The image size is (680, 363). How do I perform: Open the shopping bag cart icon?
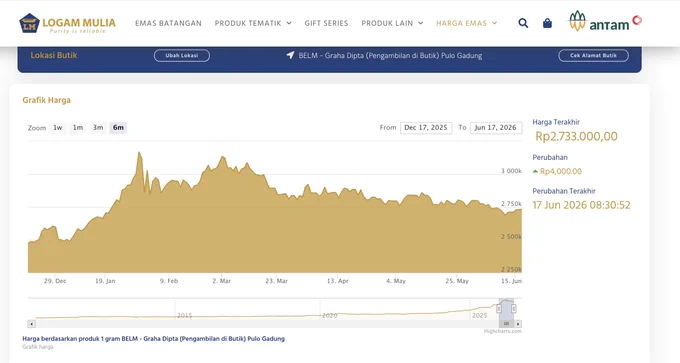tap(547, 23)
